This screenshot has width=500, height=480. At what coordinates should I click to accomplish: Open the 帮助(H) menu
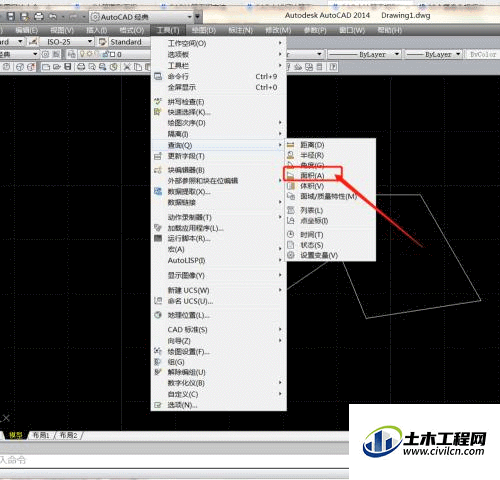click(389, 30)
